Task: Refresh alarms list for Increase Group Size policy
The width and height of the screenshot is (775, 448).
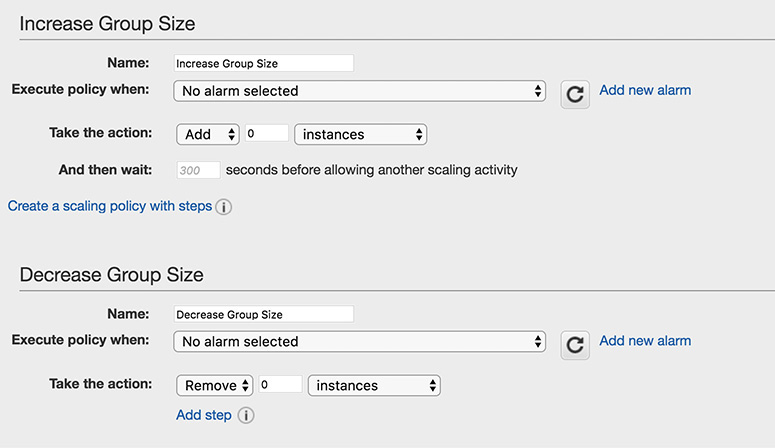Action: (574, 93)
